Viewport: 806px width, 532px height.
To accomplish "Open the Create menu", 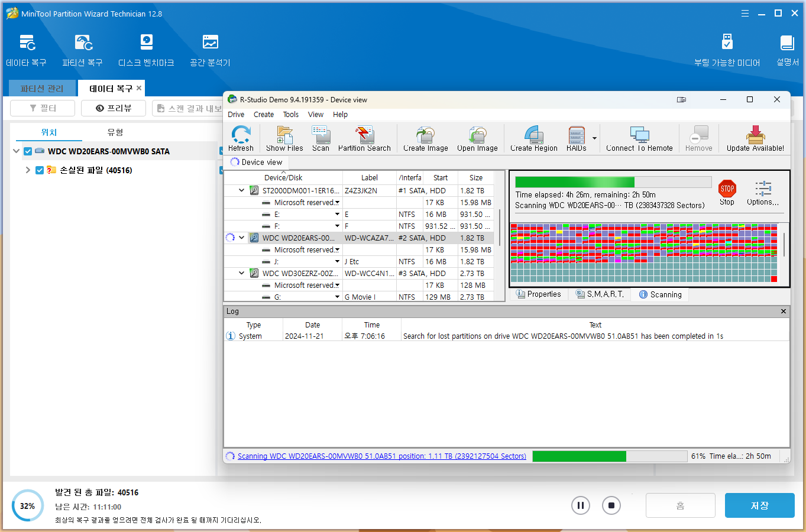I will tap(264, 115).
